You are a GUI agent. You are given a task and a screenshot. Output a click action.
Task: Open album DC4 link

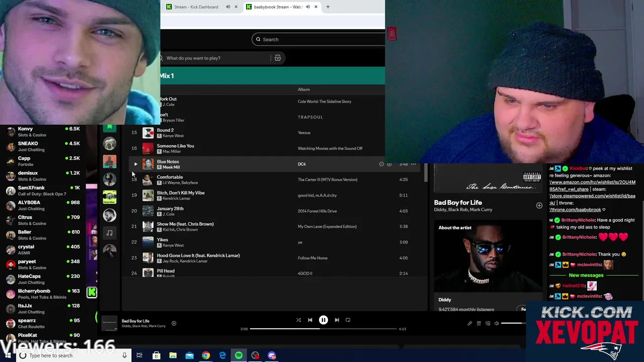point(302,164)
